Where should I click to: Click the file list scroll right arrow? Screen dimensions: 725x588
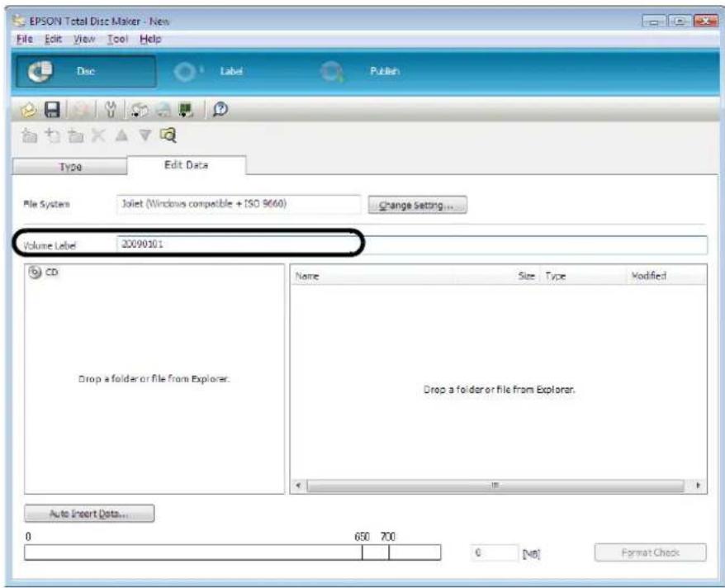[x=698, y=486]
